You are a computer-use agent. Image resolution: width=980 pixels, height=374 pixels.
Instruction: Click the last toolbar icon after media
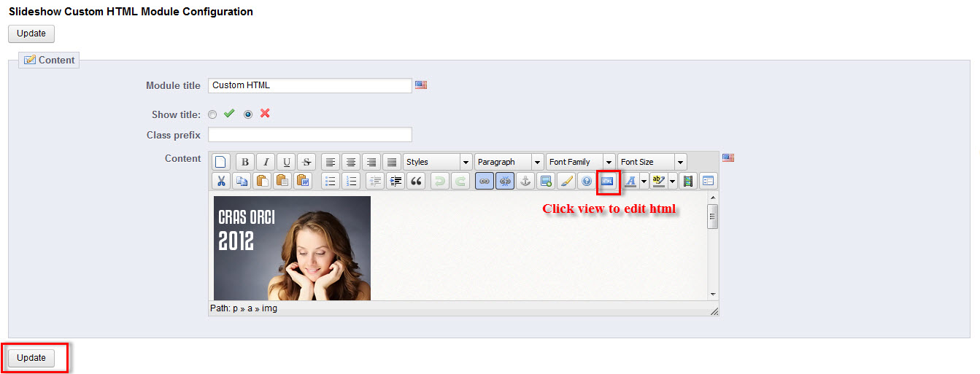click(x=708, y=181)
